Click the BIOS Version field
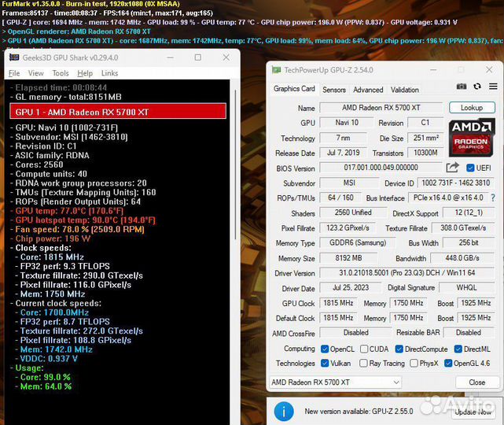This screenshot has width=504, height=425. pos(381,168)
